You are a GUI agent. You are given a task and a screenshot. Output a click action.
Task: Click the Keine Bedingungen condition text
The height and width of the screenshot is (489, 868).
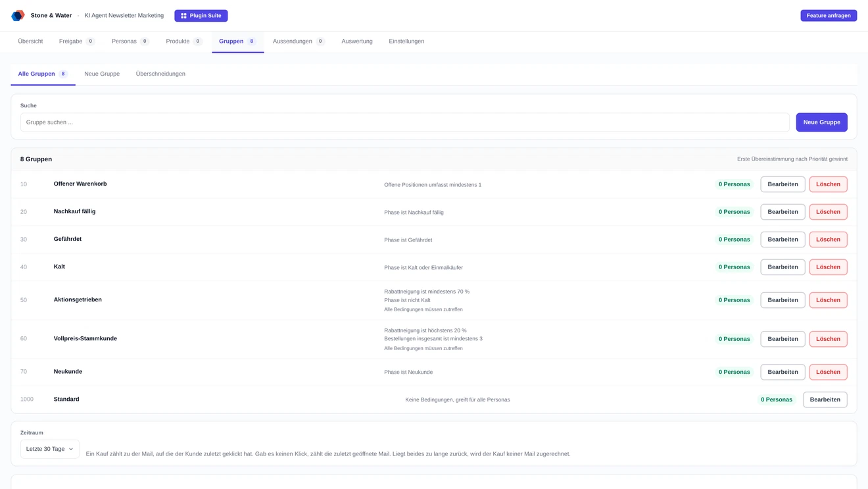[458, 400]
